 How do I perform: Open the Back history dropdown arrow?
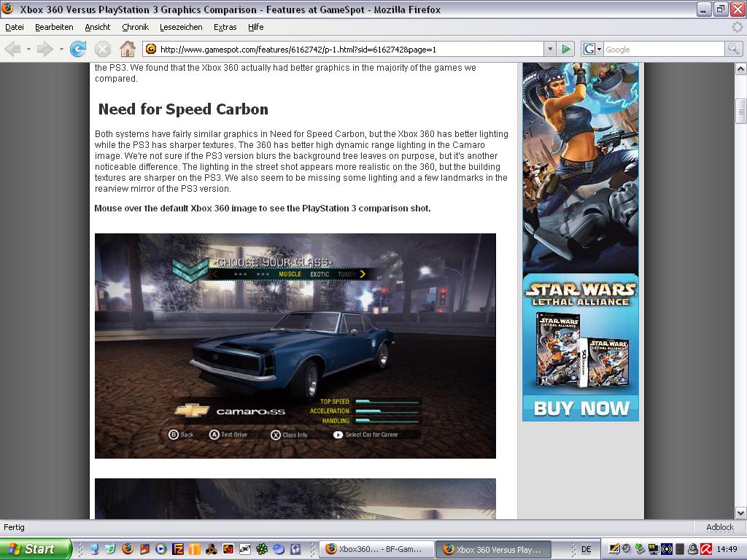click(x=28, y=49)
